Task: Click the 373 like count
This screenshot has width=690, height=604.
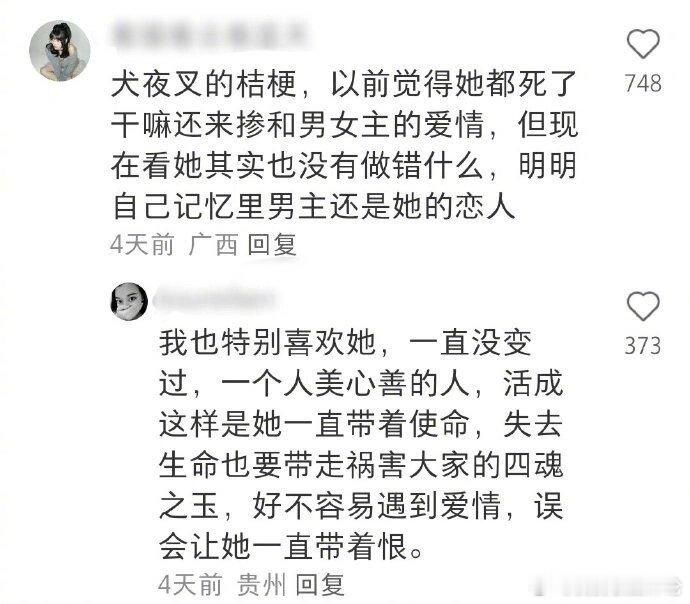Action: click(643, 345)
